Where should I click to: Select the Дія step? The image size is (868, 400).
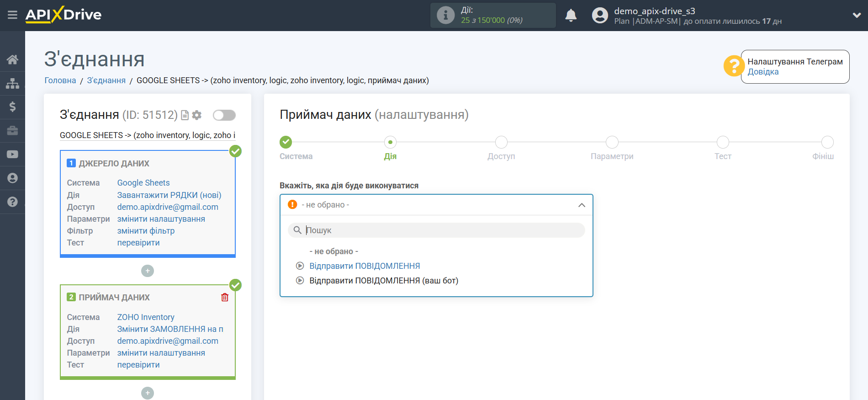point(390,142)
